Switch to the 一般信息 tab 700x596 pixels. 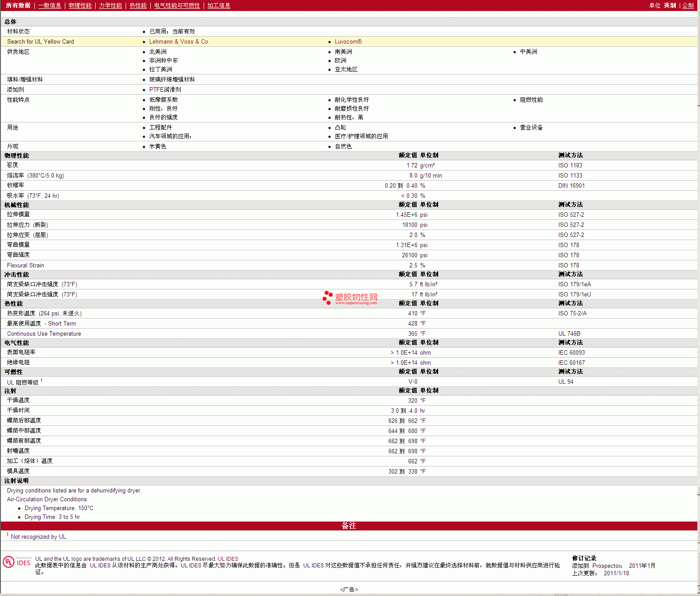click(50, 5)
